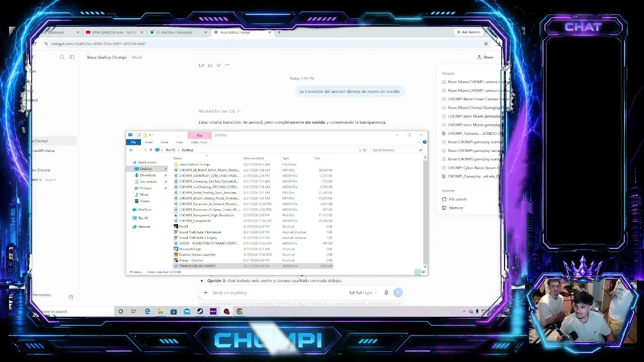Click the ChatGPT Share button
This screenshot has height=362, width=644.
click(486, 57)
